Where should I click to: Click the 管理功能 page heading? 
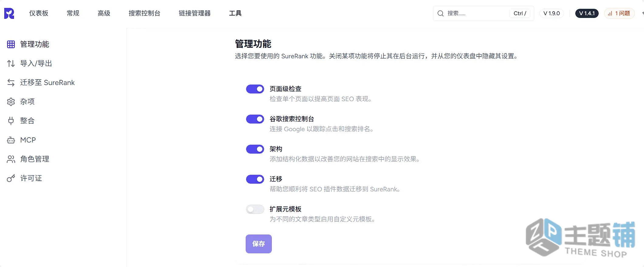point(253,44)
